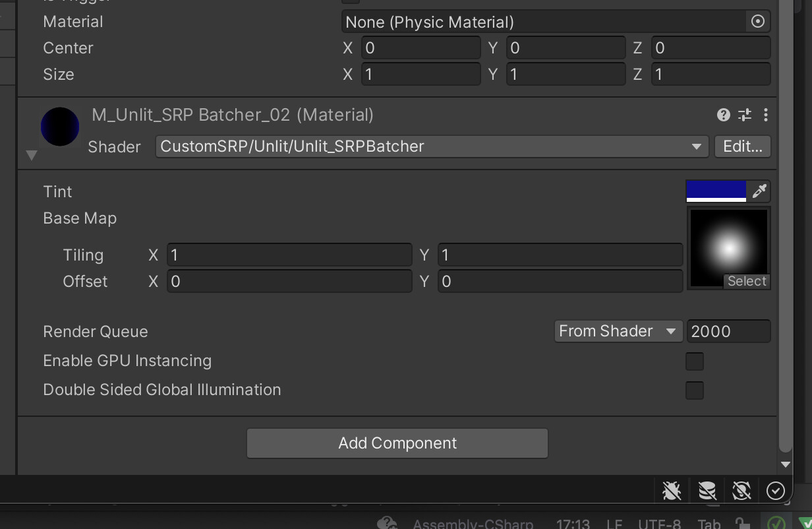Click the Render Queue value 2000 field

728,331
